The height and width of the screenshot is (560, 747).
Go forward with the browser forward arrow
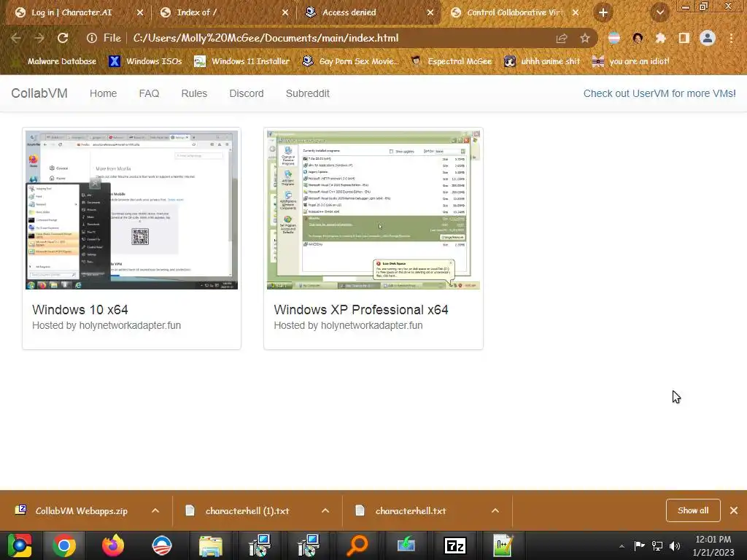pos(39,38)
